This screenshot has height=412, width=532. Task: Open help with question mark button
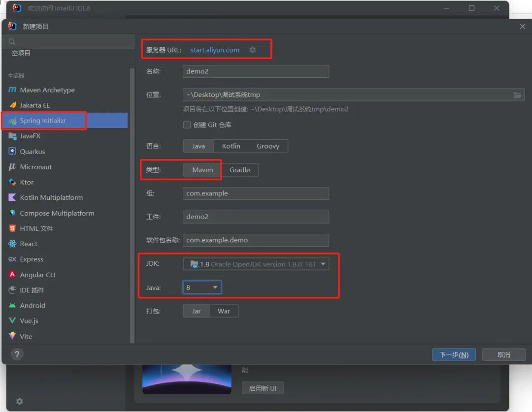coord(17,354)
